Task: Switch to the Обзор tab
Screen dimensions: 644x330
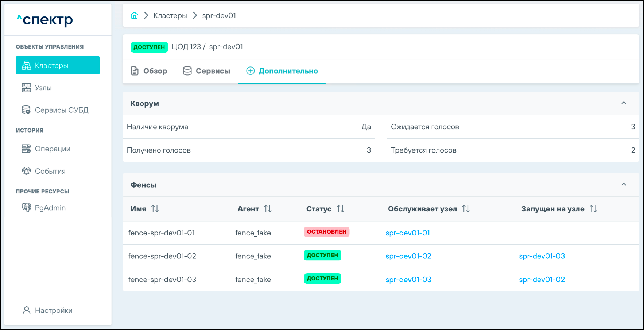Action: coord(149,71)
